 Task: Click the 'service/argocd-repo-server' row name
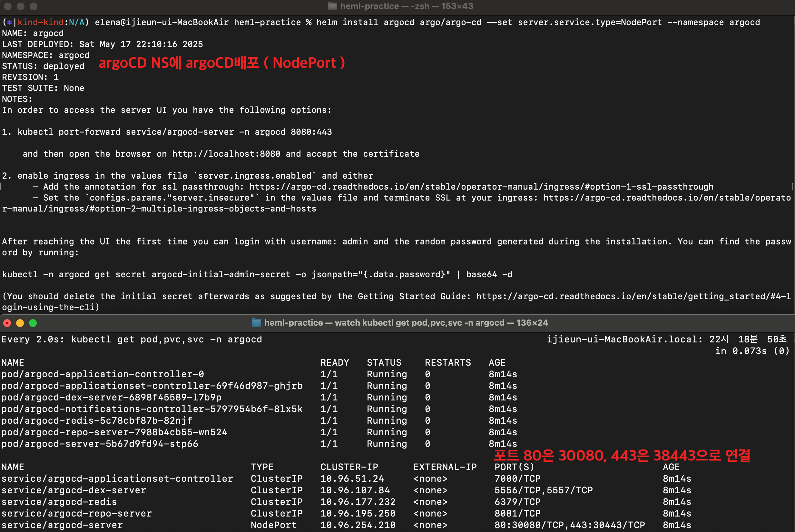click(x=77, y=513)
